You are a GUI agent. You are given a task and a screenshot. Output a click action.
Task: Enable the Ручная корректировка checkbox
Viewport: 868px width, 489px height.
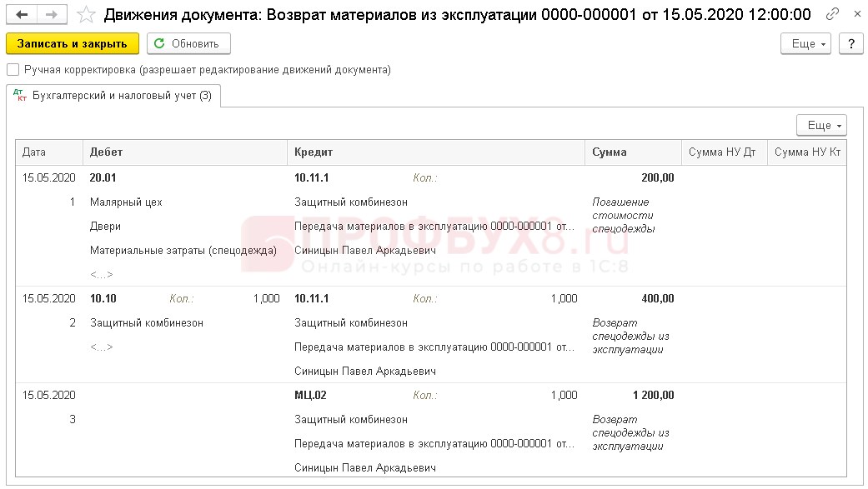(13, 70)
